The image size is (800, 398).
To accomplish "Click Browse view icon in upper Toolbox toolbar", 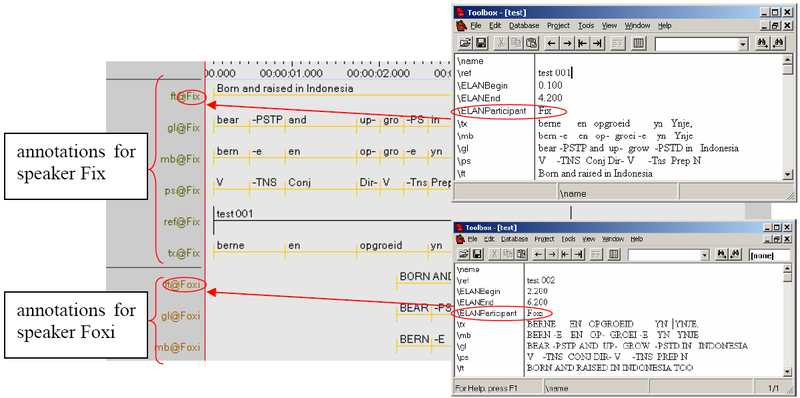I will [x=639, y=43].
